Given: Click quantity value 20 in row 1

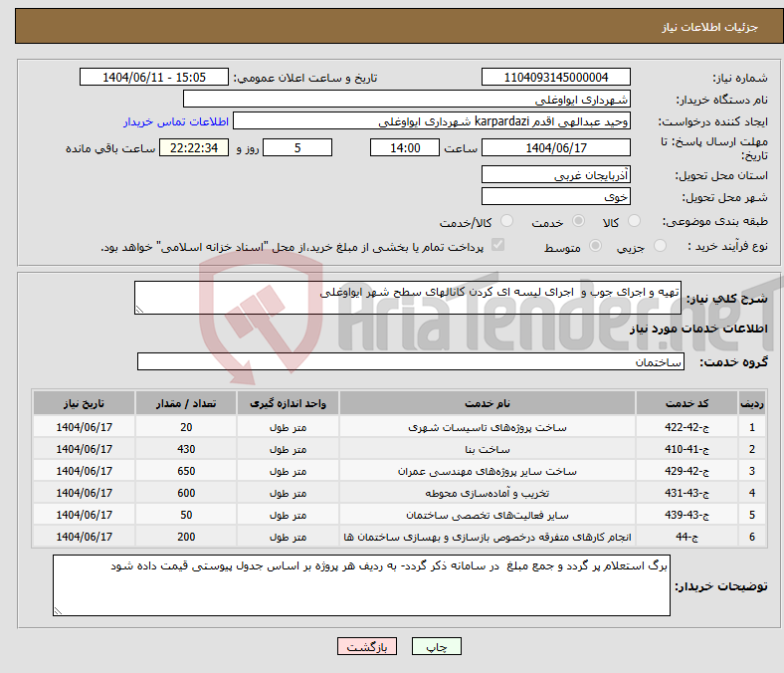Looking at the screenshot, I should 186,427.
